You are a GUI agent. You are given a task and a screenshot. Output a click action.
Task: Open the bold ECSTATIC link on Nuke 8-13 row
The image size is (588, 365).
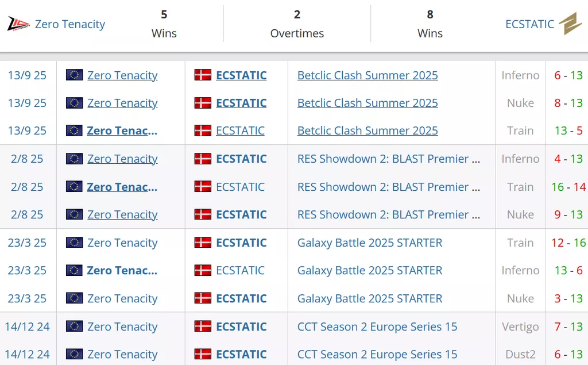(241, 102)
